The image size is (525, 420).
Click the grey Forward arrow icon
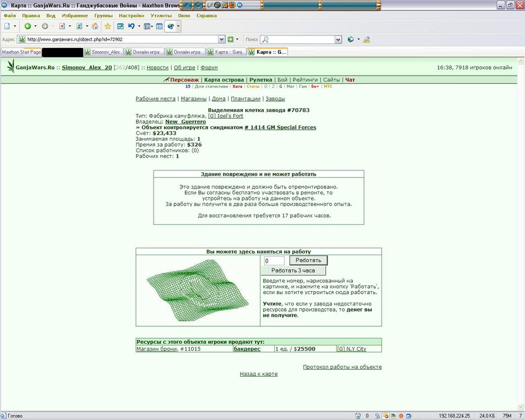45,26
